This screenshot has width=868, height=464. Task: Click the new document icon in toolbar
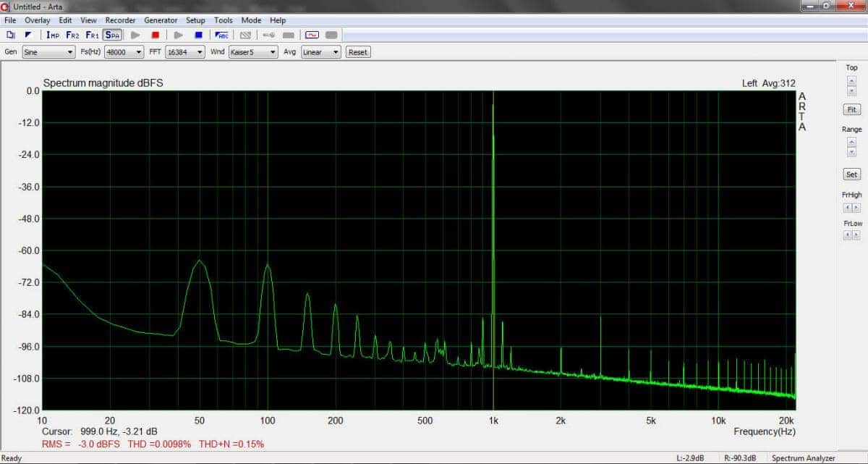point(11,35)
